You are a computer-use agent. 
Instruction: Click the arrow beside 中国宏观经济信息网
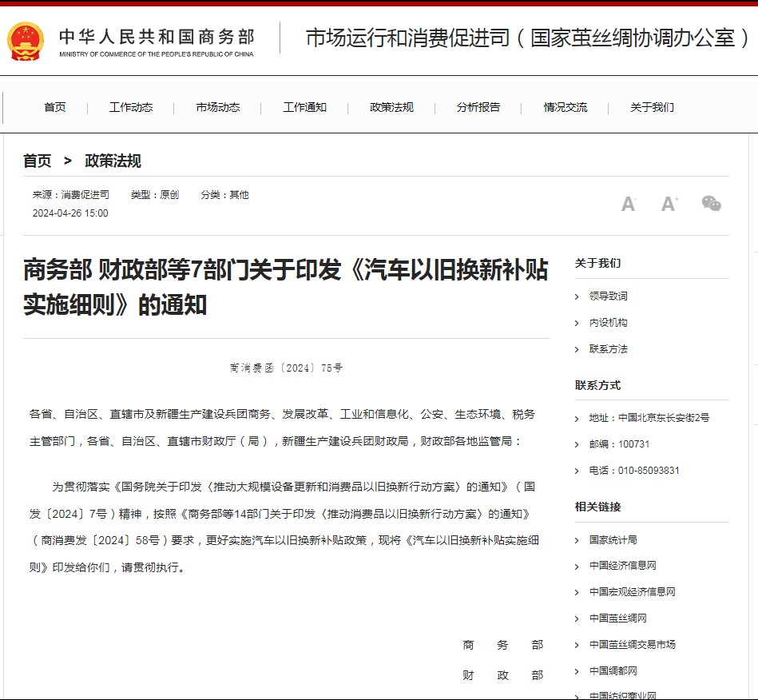(x=577, y=593)
